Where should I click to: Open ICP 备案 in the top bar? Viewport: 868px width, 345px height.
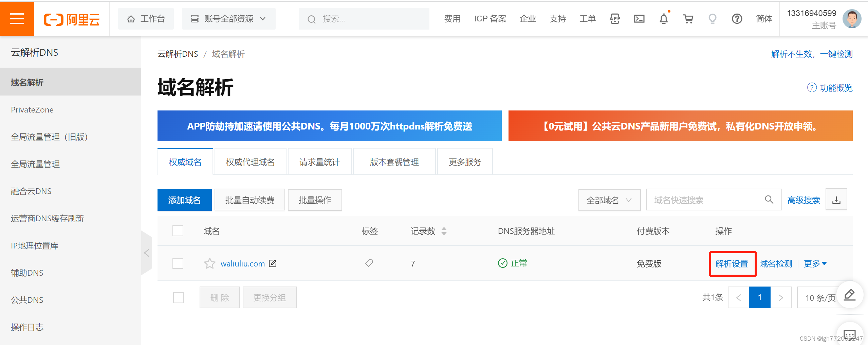pyautogui.click(x=490, y=19)
